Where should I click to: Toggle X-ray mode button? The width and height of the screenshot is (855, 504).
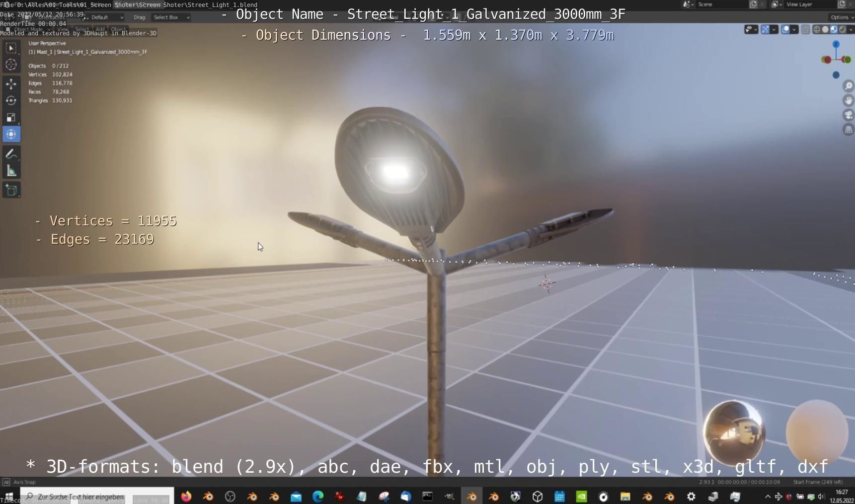pos(805,30)
